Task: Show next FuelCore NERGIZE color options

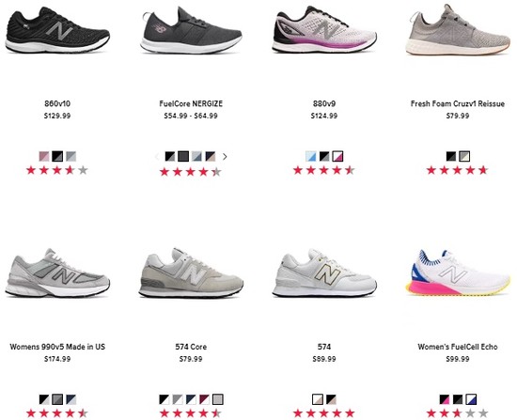Action: point(225,157)
